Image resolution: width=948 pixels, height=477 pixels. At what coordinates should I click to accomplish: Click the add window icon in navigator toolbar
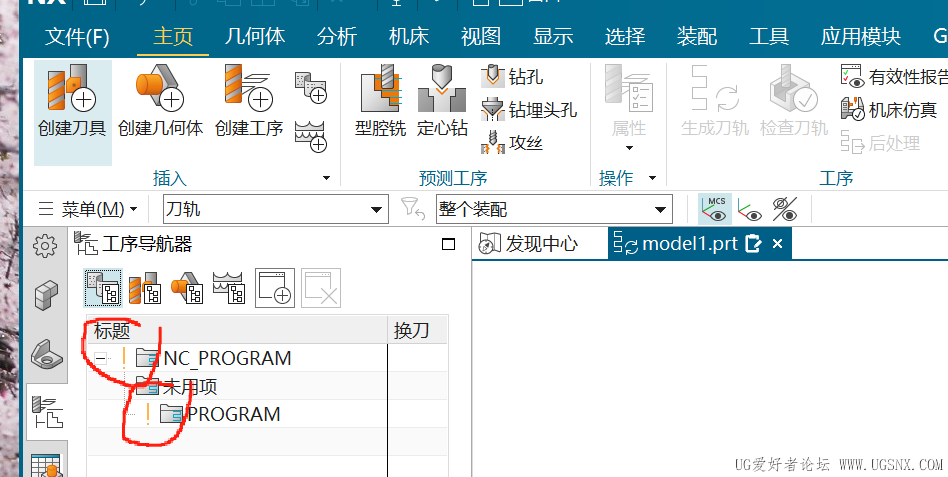tap(274, 288)
